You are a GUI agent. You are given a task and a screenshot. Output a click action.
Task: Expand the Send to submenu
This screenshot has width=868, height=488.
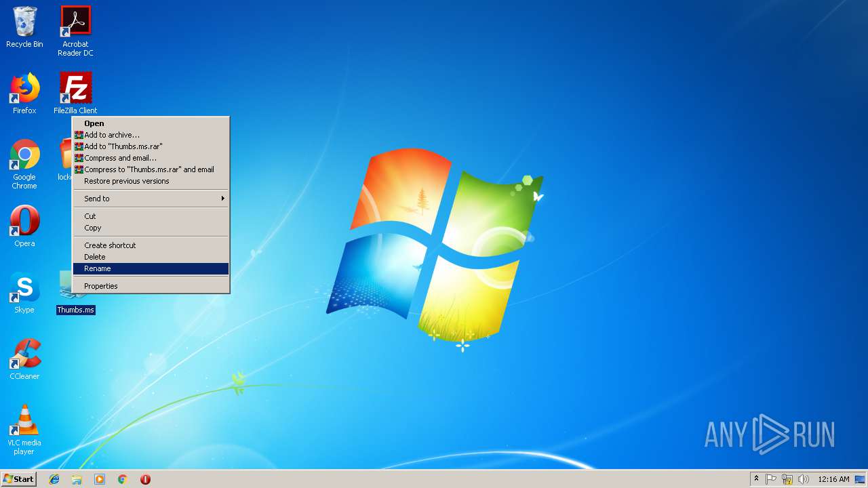point(151,199)
